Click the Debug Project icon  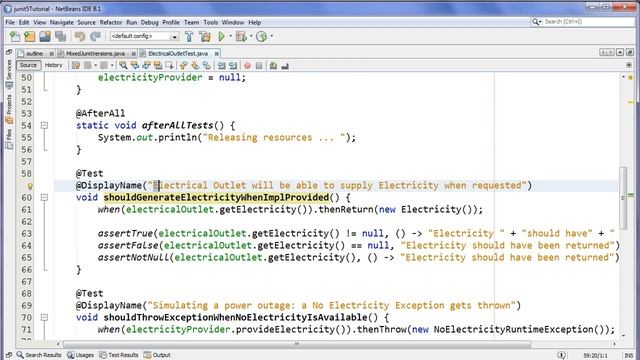pos(241,36)
